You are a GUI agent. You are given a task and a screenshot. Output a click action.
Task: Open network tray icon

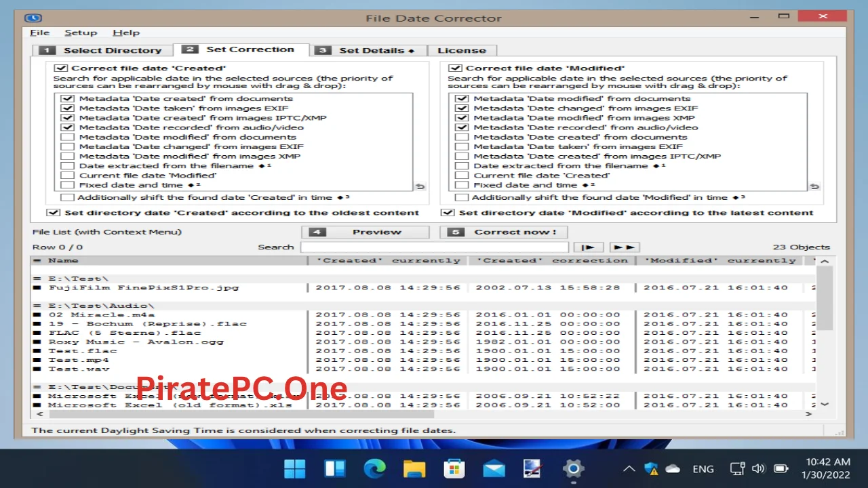point(738,468)
